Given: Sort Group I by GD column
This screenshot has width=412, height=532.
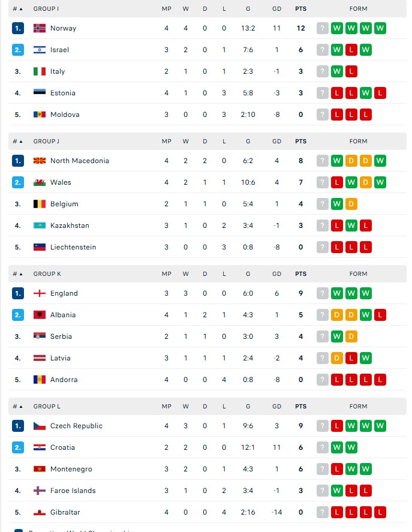Looking at the screenshot, I should tap(276, 9).
